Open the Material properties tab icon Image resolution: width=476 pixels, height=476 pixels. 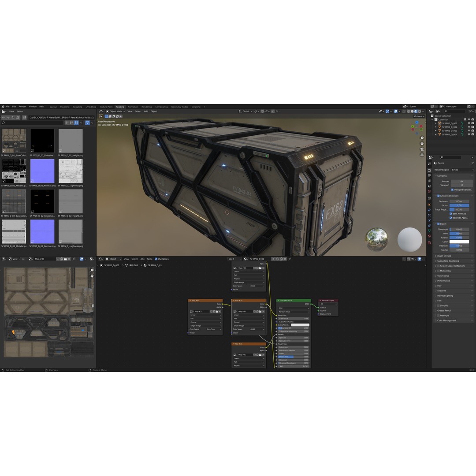point(429,236)
